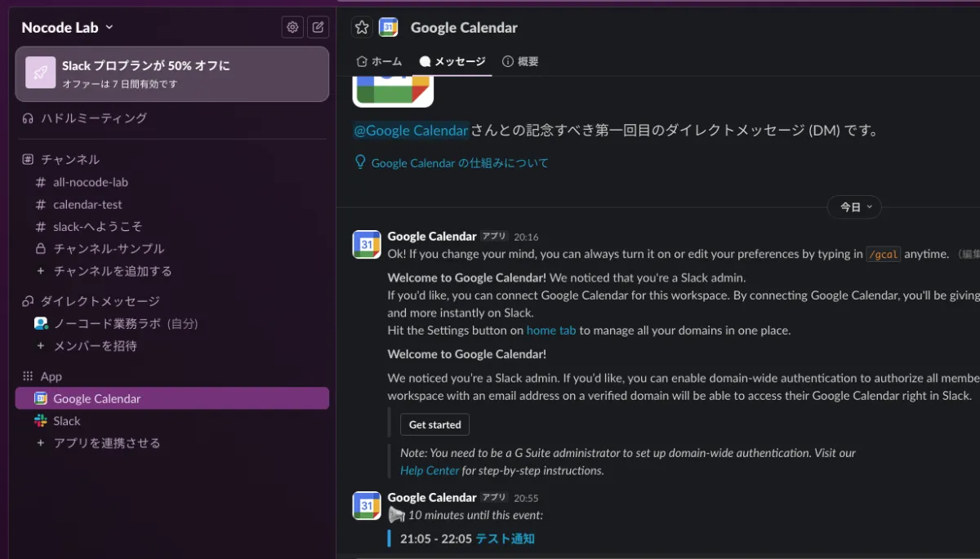Click lock icon of チャンネル-サンプル
The height and width of the screenshot is (559, 980).
pyautogui.click(x=41, y=248)
